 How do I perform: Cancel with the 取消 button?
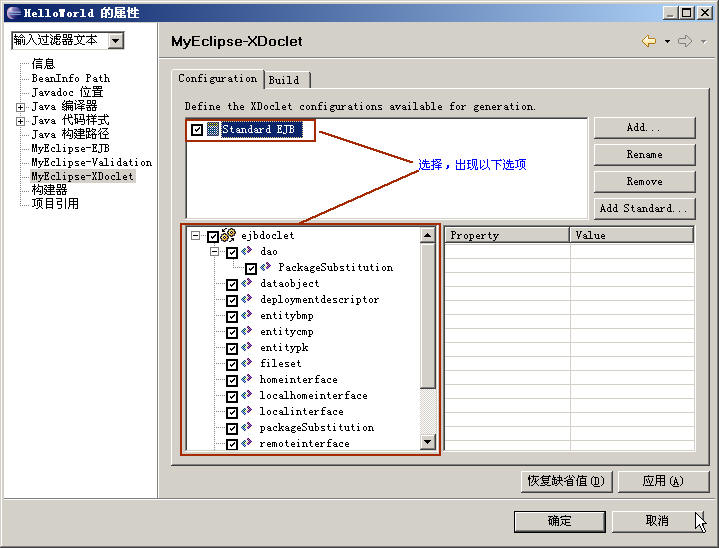click(657, 521)
